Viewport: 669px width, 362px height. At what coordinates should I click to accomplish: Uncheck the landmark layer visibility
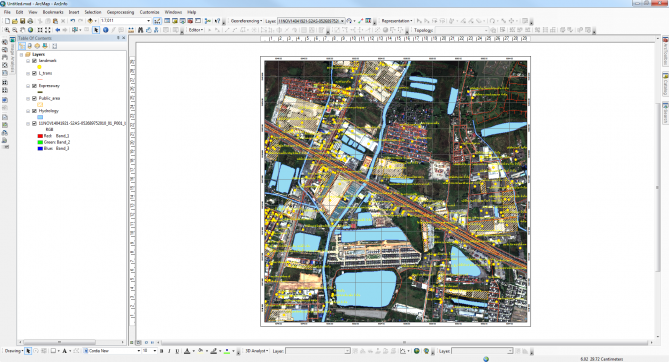tap(34, 61)
